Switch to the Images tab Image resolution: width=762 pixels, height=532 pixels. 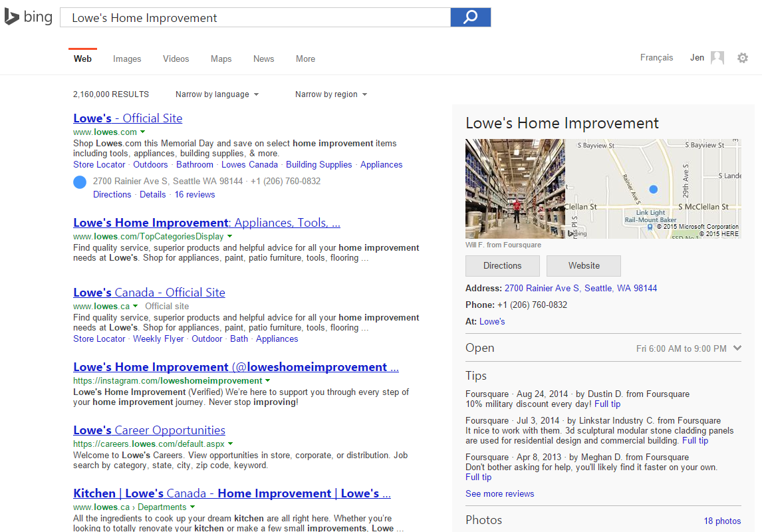[x=127, y=59]
